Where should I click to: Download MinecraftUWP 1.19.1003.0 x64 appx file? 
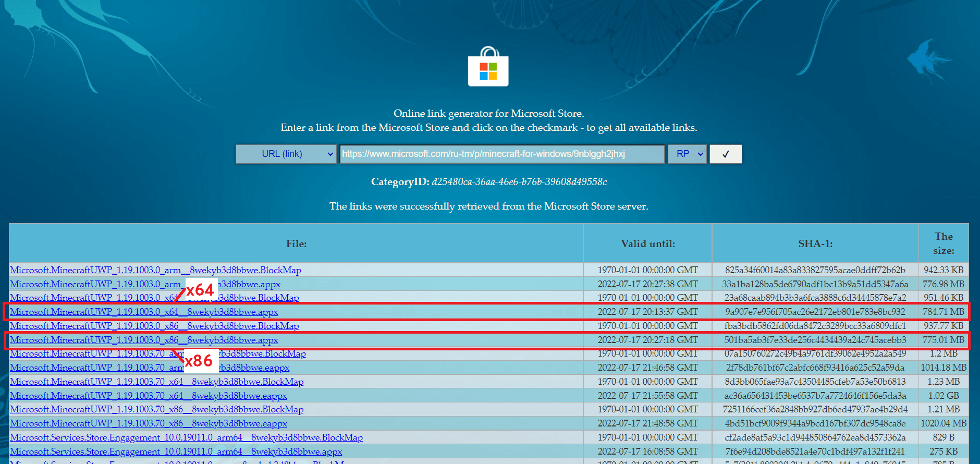[144, 312]
